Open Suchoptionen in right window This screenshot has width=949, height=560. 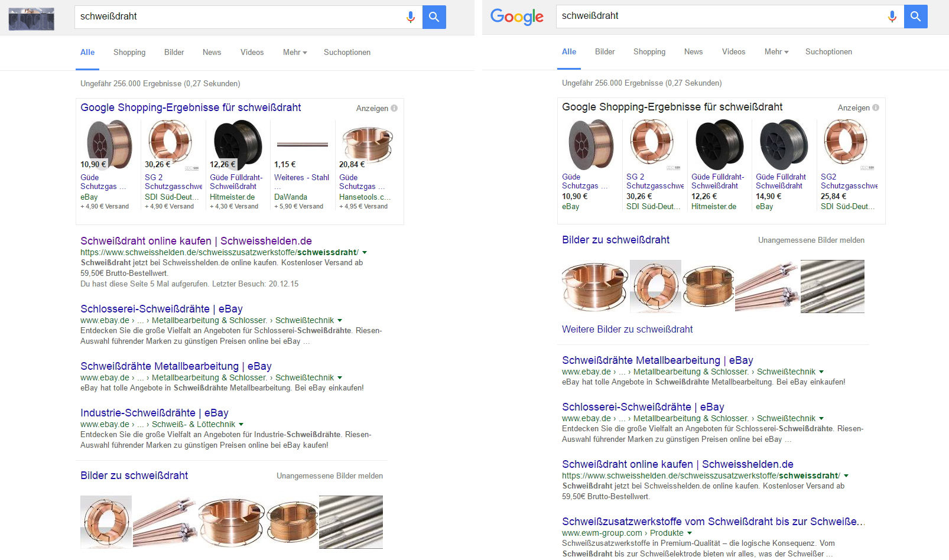(828, 52)
